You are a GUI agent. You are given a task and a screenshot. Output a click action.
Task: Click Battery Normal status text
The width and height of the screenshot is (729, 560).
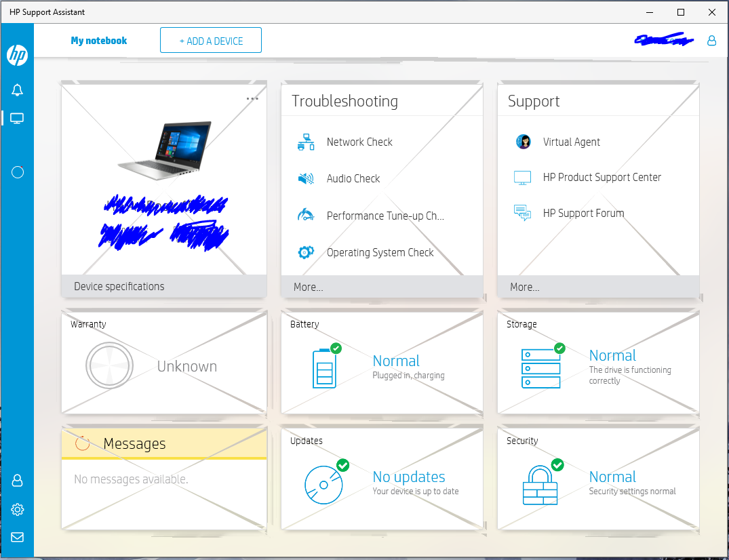click(x=396, y=361)
